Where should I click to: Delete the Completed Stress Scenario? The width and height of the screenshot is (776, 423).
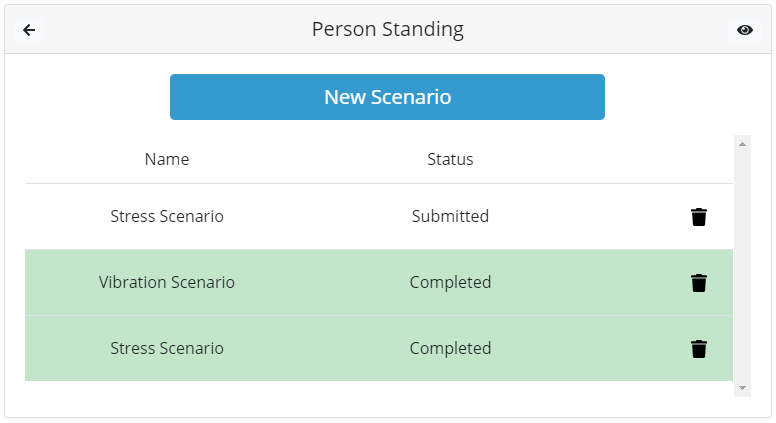[699, 349]
